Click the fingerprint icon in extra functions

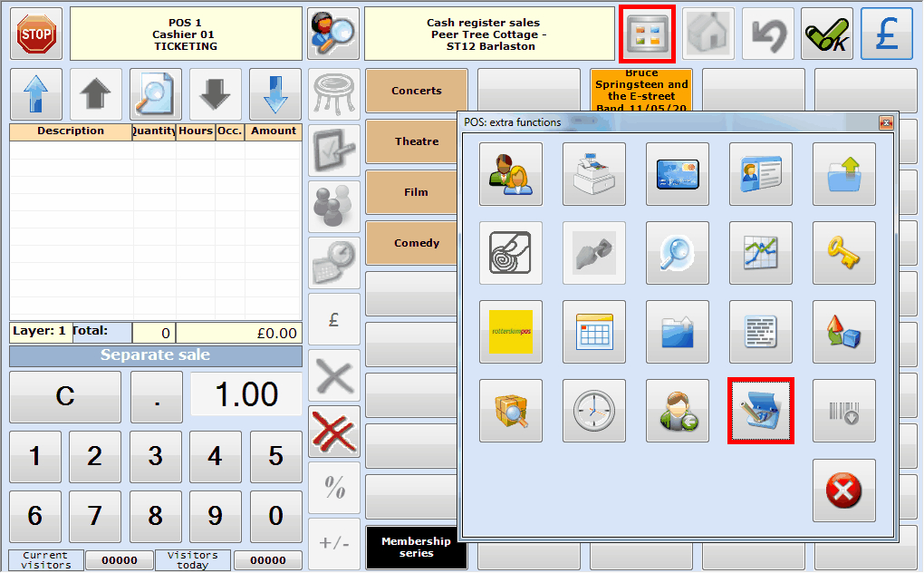(511, 253)
